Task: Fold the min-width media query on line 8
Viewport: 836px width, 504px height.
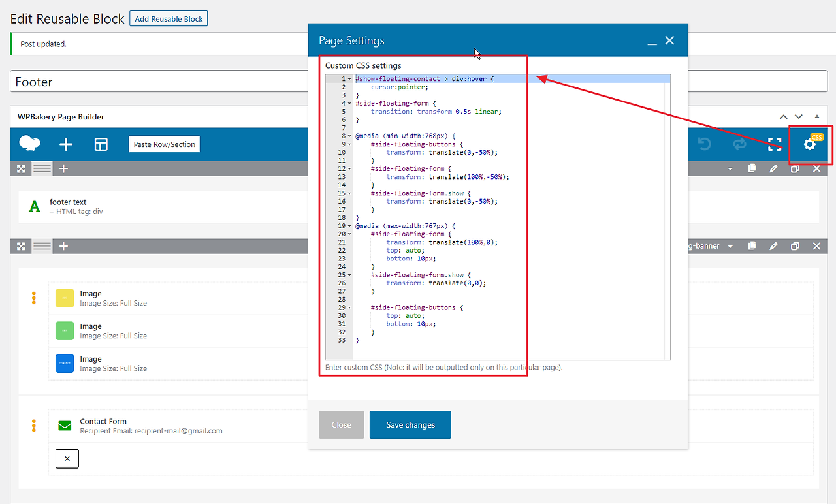Action: pos(349,136)
